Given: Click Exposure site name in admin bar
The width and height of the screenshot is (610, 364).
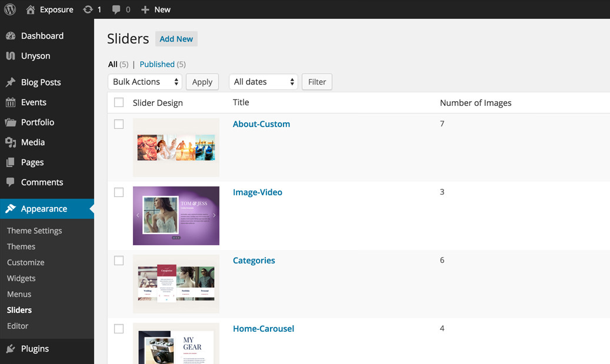Looking at the screenshot, I should (x=56, y=10).
